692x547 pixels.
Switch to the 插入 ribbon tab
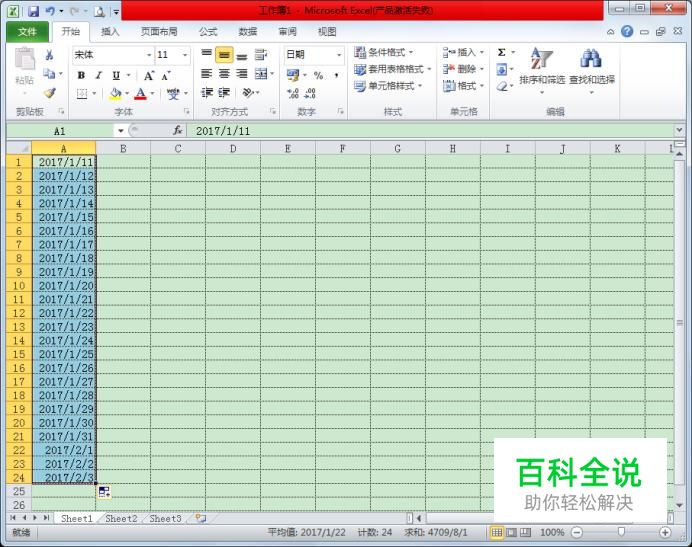tap(110, 31)
